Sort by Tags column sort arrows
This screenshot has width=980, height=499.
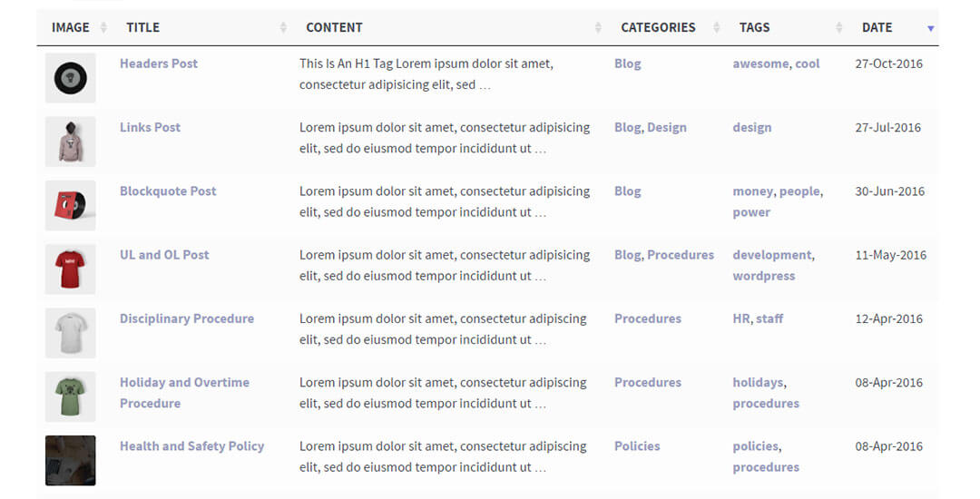[839, 28]
